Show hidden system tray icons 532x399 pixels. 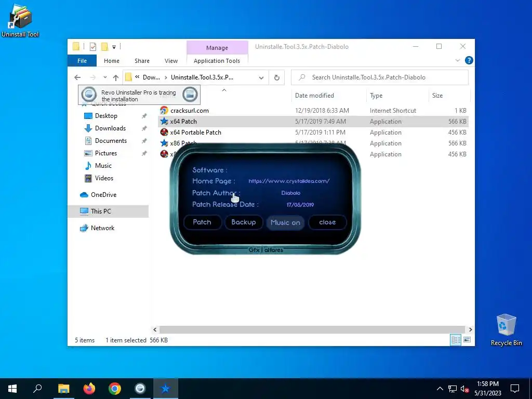pyautogui.click(x=440, y=389)
